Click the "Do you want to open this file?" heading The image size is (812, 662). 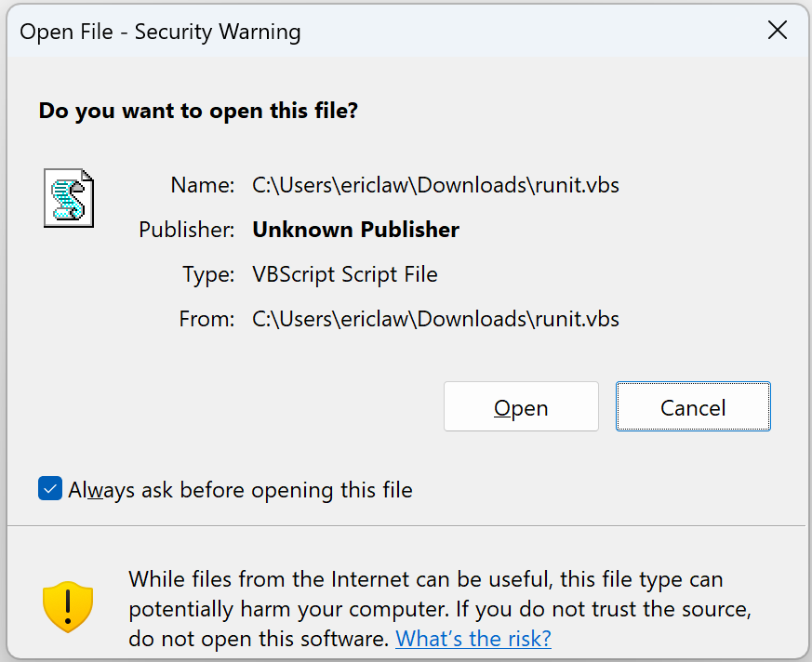(x=198, y=111)
